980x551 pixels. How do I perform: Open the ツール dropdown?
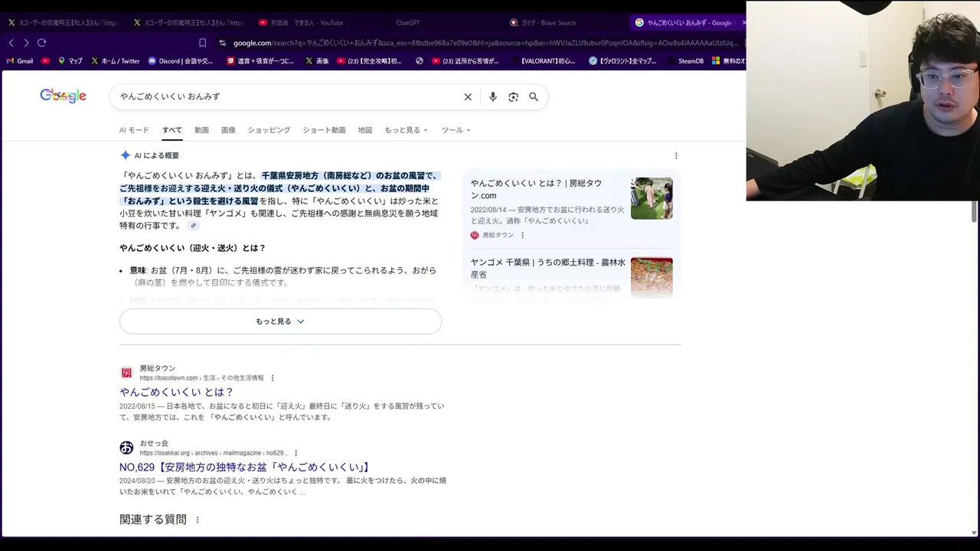456,130
